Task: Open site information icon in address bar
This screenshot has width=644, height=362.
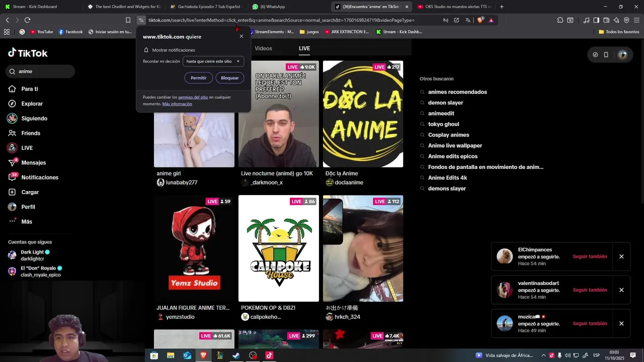Action: tap(141, 20)
